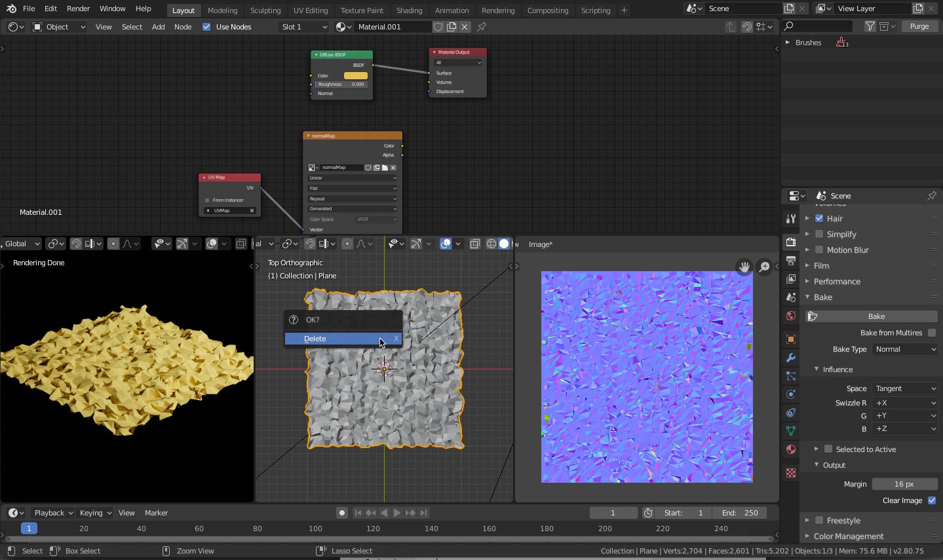The height and width of the screenshot is (560, 943).
Task: Open the Particles properties tab icon
Action: click(791, 376)
